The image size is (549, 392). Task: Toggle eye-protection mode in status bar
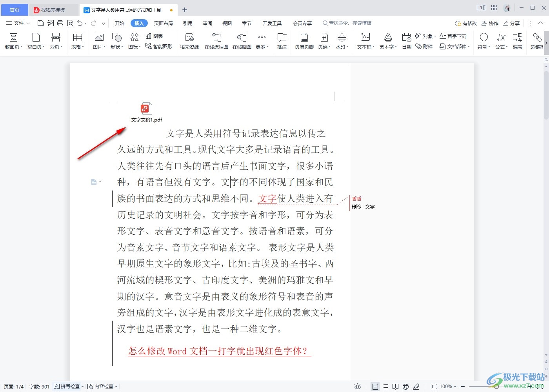[358, 387]
